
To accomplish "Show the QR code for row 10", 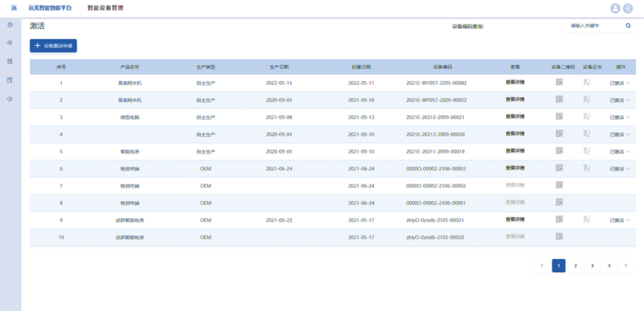I will pyautogui.click(x=559, y=237).
